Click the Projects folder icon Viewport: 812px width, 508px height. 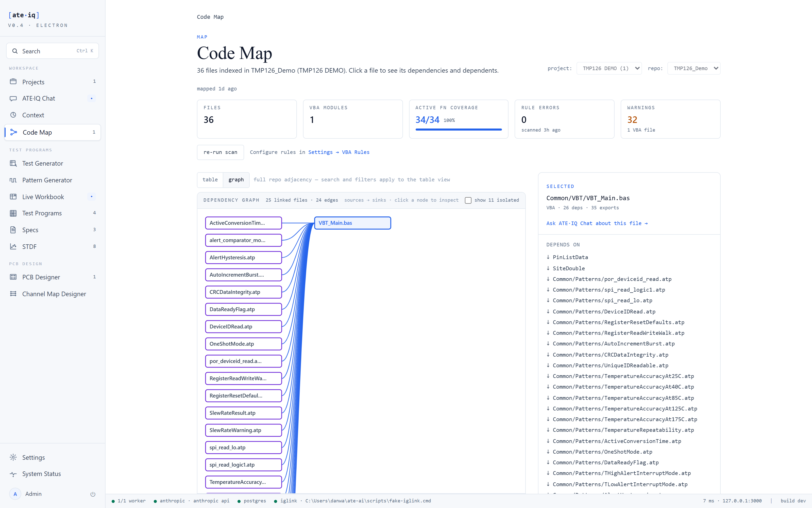(13, 82)
